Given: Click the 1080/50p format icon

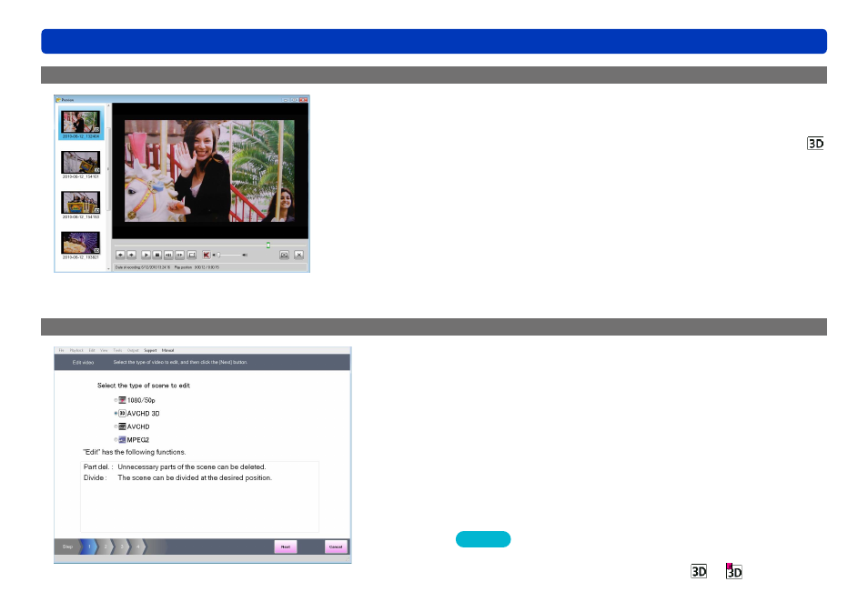Looking at the screenshot, I should tap(122, 400).
